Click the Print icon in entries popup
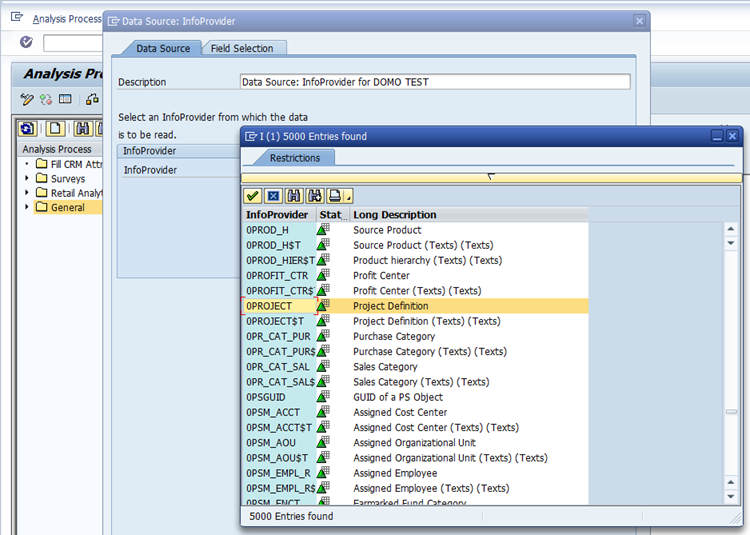 pos(335,196)
